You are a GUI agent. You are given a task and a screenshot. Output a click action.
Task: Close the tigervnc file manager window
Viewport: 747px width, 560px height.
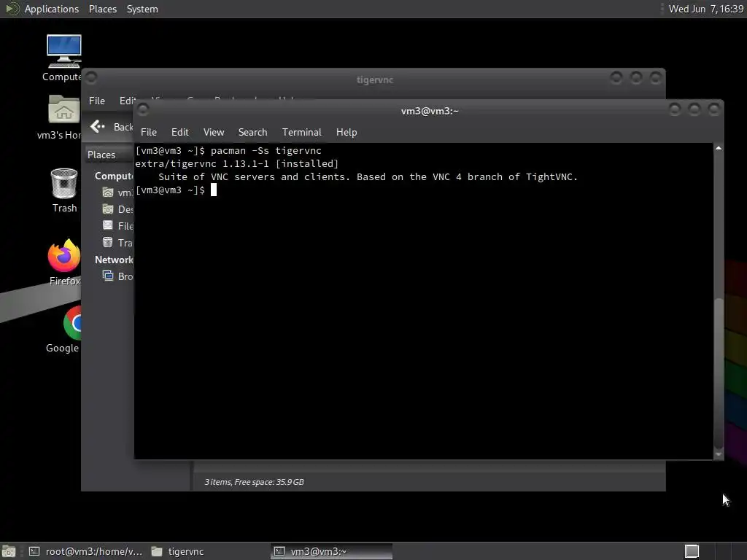coord(656,77)
